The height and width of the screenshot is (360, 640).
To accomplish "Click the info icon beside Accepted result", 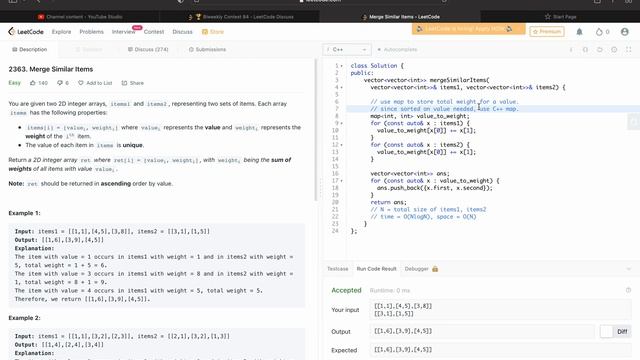I will tap(628, 290).
